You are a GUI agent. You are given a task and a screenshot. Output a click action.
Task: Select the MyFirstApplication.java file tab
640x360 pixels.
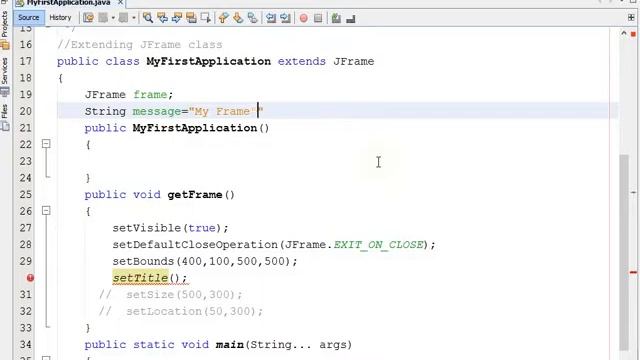(68, 2)
